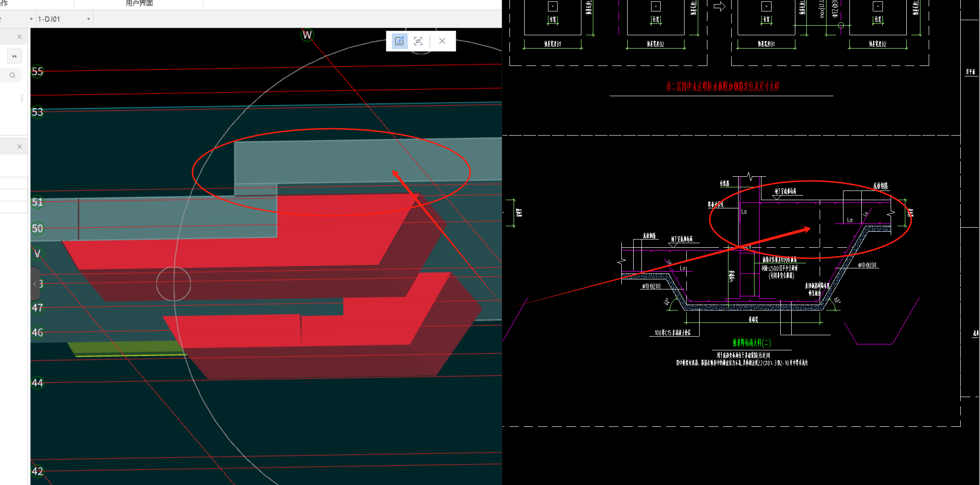The width and height of the screenshot is (980, 485).
Task: Close the upper left side panel
Action: coord(19,37)
